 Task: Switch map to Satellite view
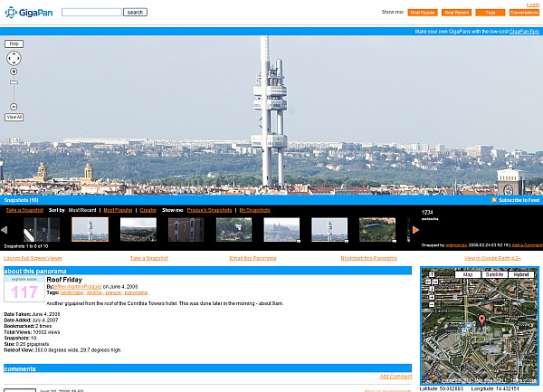pyautogui.click(x=494, y=274)
